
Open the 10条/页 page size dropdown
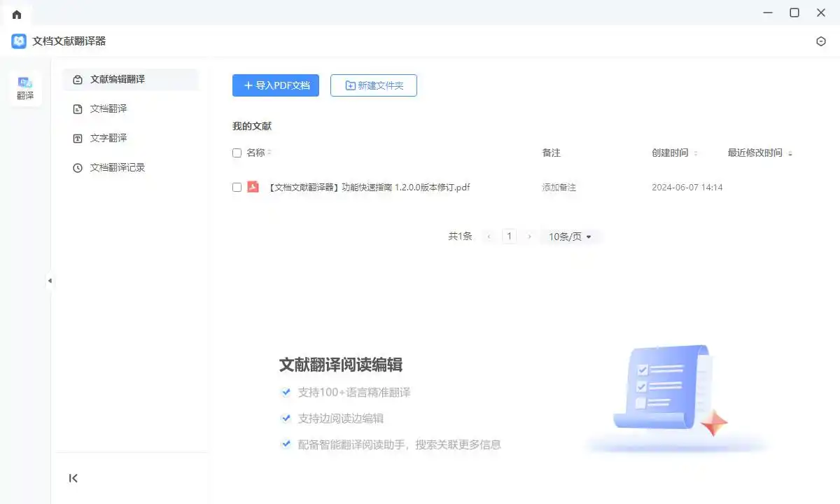570,236
